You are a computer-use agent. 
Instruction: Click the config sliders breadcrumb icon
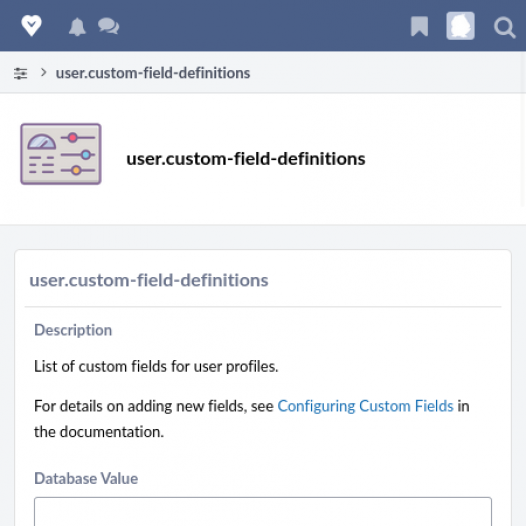pyautogui.click(x=20, y=73)
